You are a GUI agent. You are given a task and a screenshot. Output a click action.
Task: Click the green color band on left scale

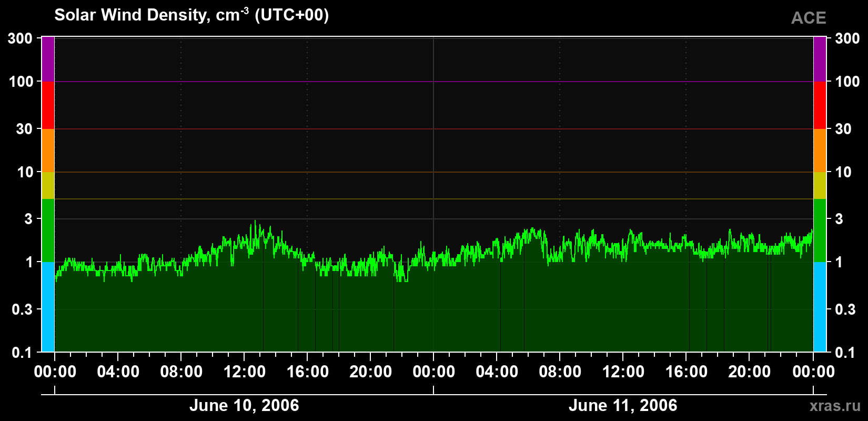(x=48, y=230)
